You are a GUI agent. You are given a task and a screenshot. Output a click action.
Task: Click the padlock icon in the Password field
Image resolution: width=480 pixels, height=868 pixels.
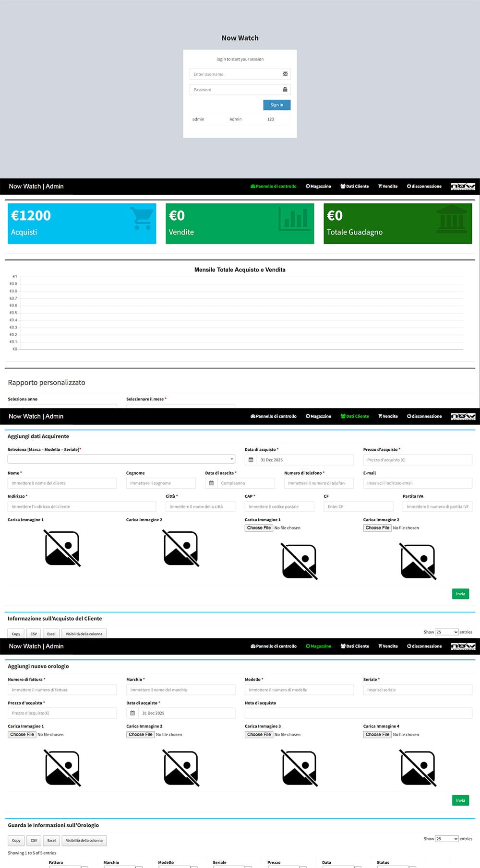pyautogui.click(x=285, y=89)
